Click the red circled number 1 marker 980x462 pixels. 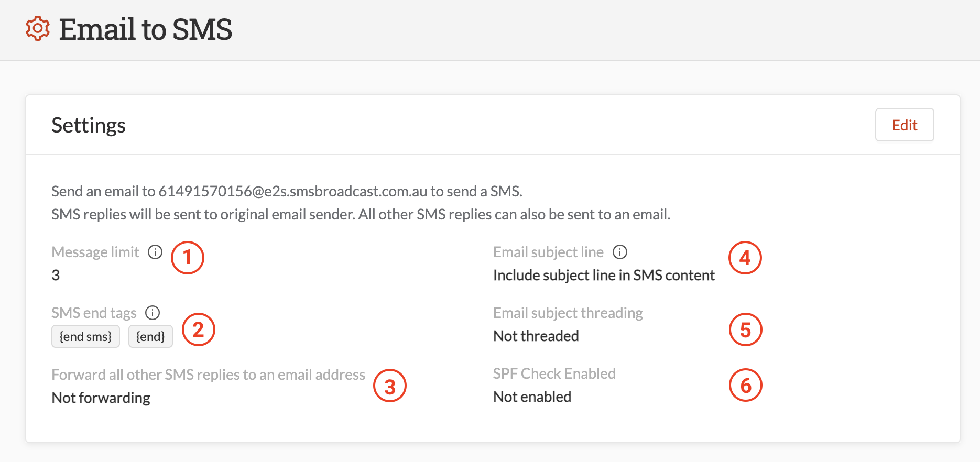(188, 258)
